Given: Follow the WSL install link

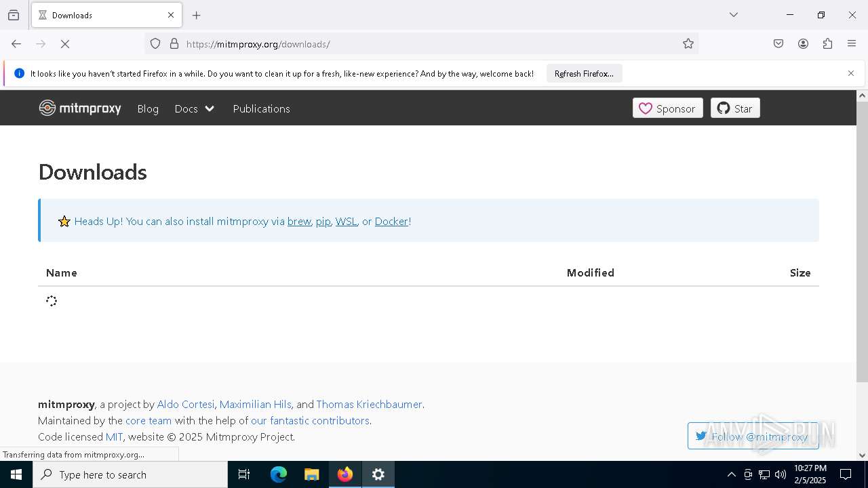Looking at the screenshot, I should coord(346,222).
